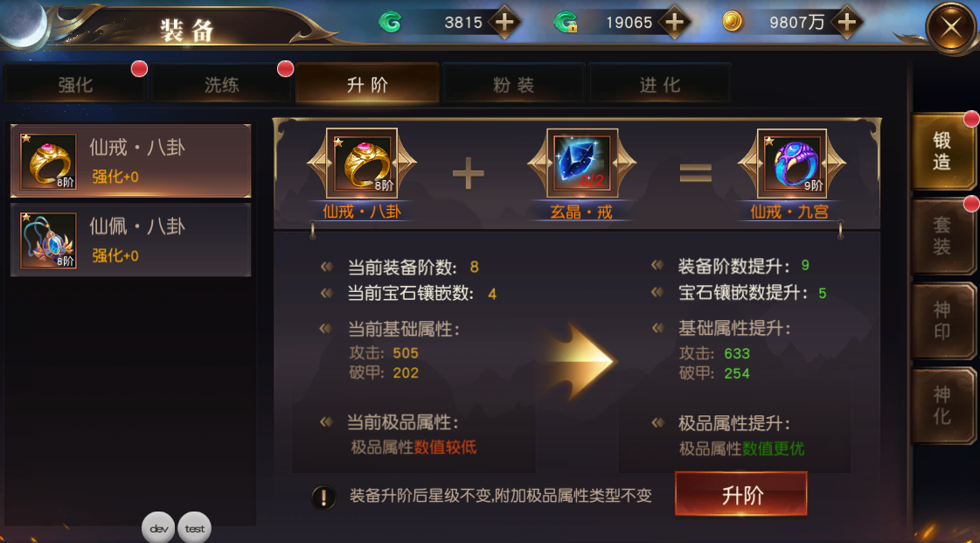Open the 进化 tab
The image size is (980, 543).
click(x=659, y=84)
